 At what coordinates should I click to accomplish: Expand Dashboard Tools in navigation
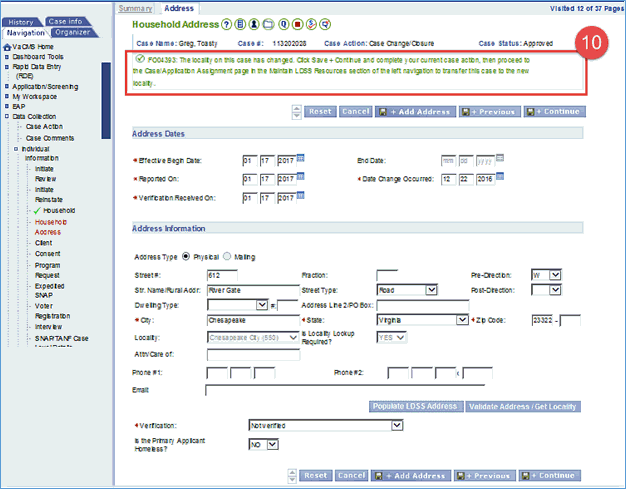(6, 57)
